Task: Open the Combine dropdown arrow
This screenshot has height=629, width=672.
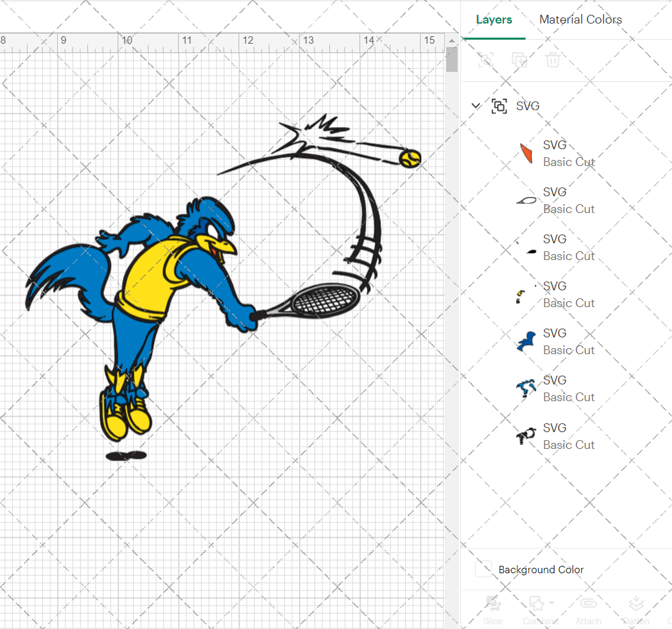Action: pyautogui.click(x=552, y=603)
